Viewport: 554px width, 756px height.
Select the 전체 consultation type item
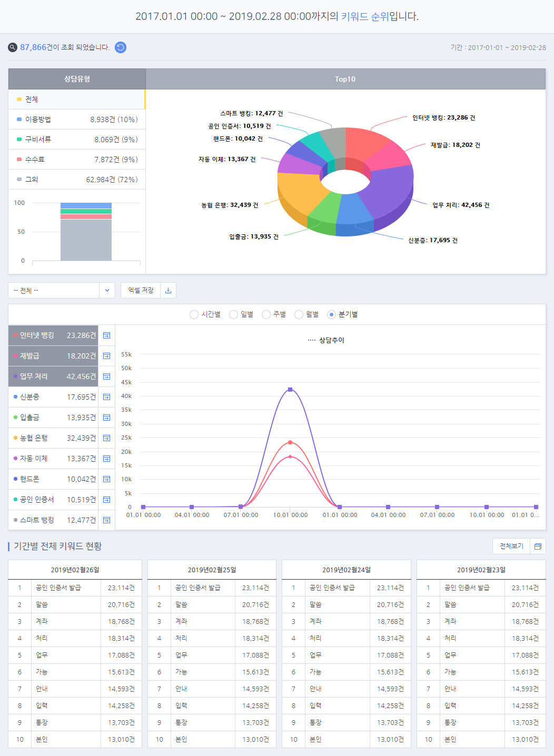[x=77, y=100]
